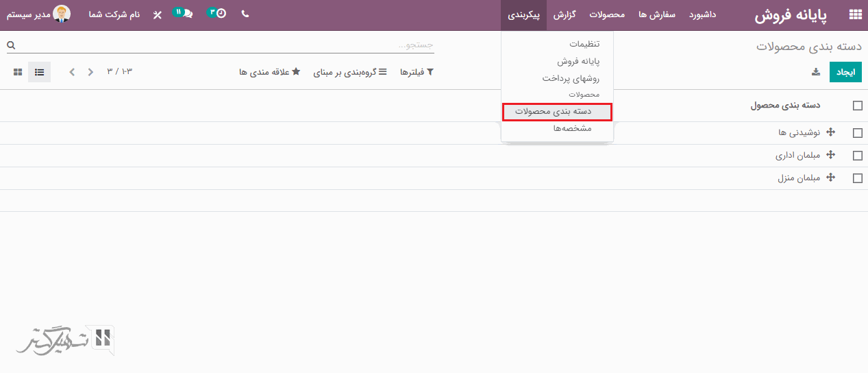The height and width of the screenshot is (373, 868).
Task: Expand the گروه‌بندی بر مبنای dropdown
Action: (x=349, y=72)
